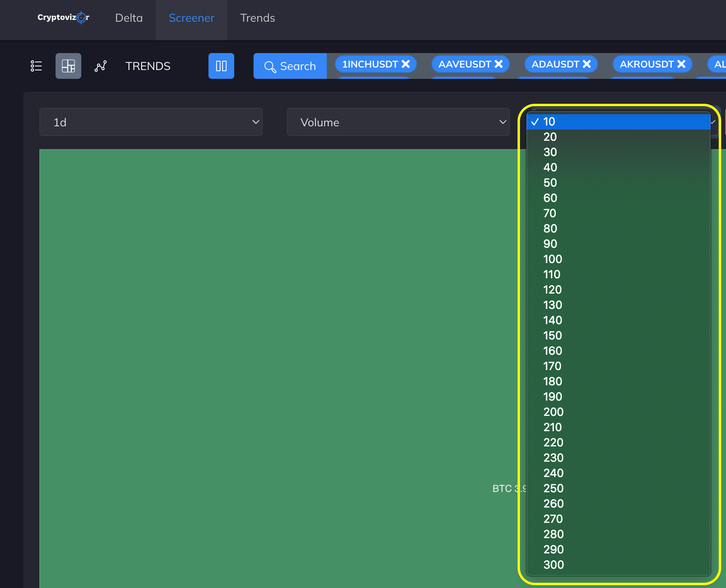Remove the 1INCHUSDT tag
The image size is (726, 588).
click(x=406, y=64)
